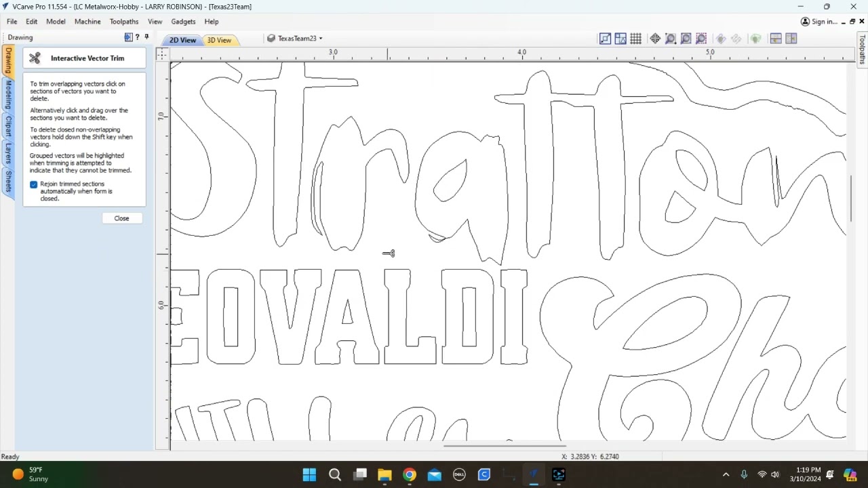Tile 2D and 3D views vertically
The width and height of the screenshot is (868, 488).
(791, 39)
